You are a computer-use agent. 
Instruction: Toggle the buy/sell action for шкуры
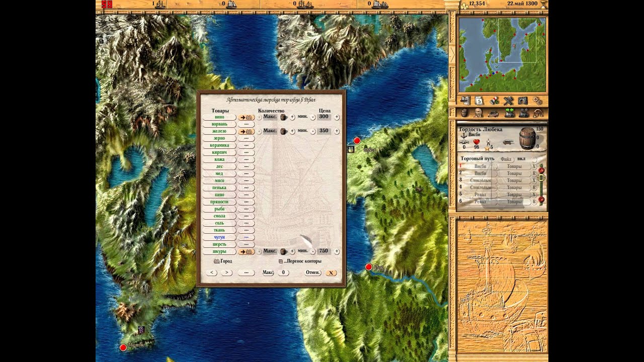point(246,251)
